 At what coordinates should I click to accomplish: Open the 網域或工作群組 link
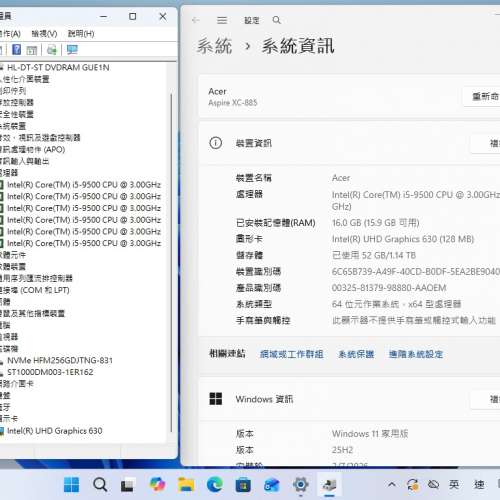292,354
